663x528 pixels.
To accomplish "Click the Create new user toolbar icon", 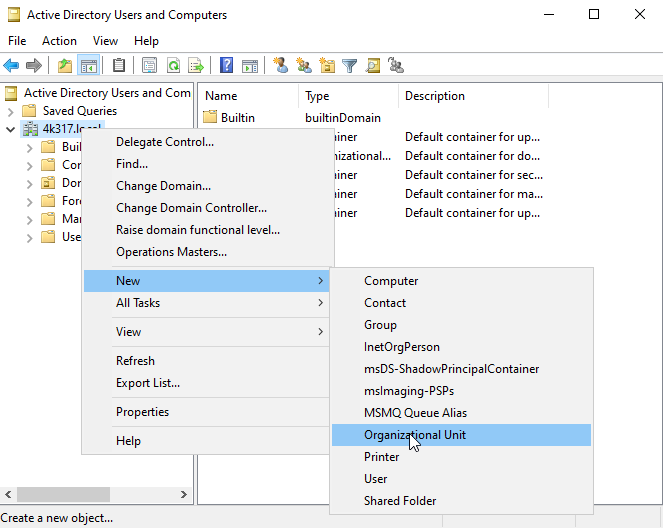I will point(281,66).
